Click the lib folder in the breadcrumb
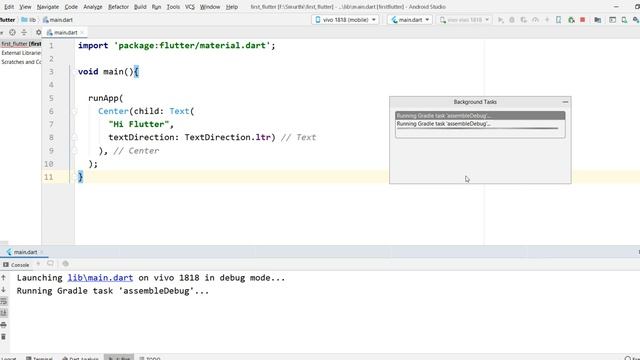This screenshot has height=360, width=640. pos(29,20)
